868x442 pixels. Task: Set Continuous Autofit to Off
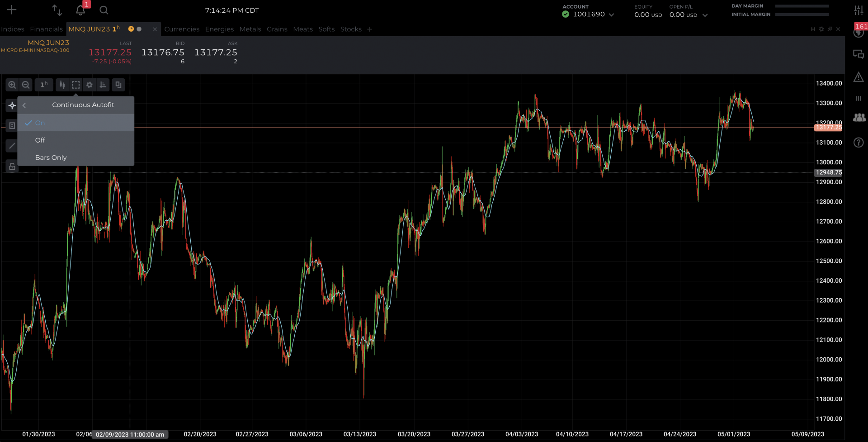[x=76, y=140]
